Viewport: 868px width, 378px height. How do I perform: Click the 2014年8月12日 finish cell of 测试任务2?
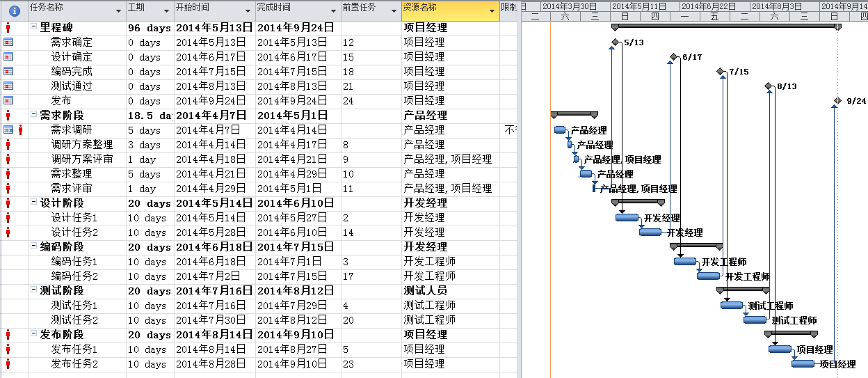tap(298, 320)
